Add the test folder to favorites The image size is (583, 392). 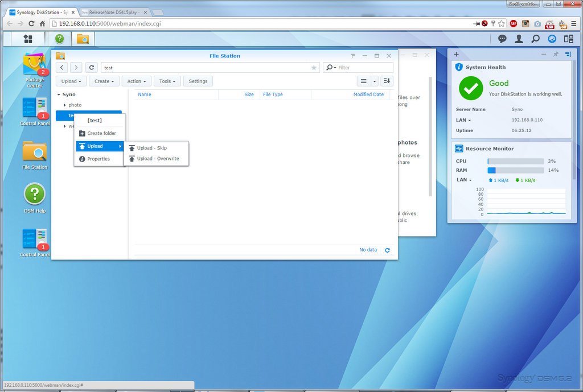click(x=314, y=68)
